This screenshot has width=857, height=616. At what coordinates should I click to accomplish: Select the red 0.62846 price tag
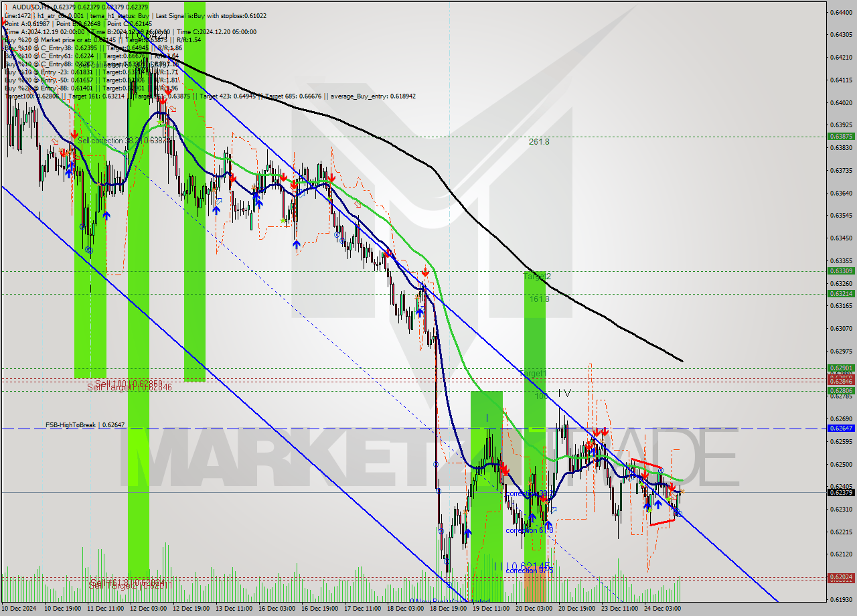point(841,382)
